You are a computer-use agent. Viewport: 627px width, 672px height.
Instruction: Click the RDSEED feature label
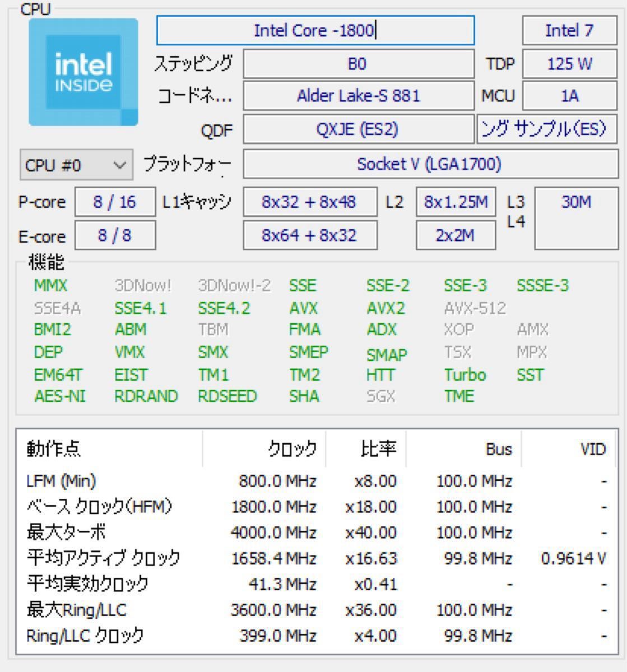coord(227,396)
